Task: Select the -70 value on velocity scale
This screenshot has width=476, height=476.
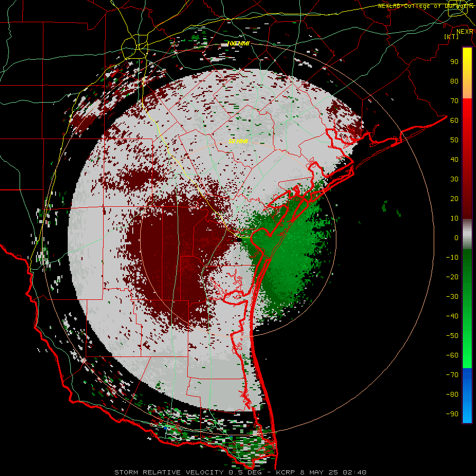Action: 452,375
